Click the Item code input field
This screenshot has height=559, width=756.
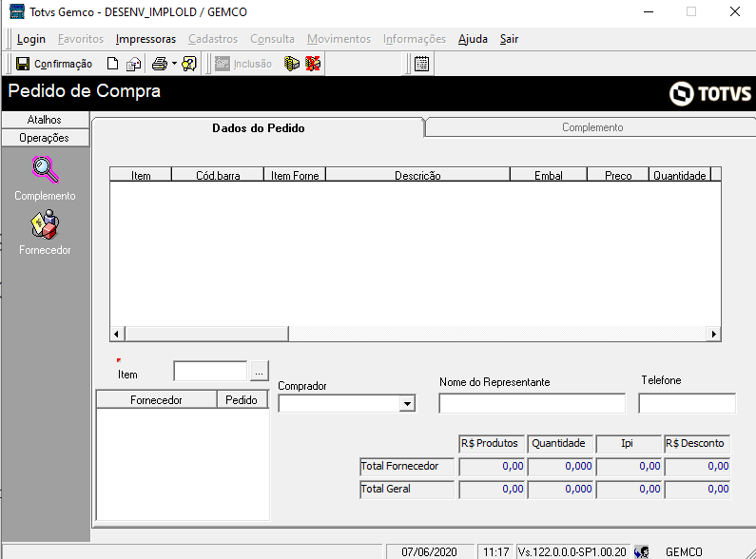click(x=210, y=371)
